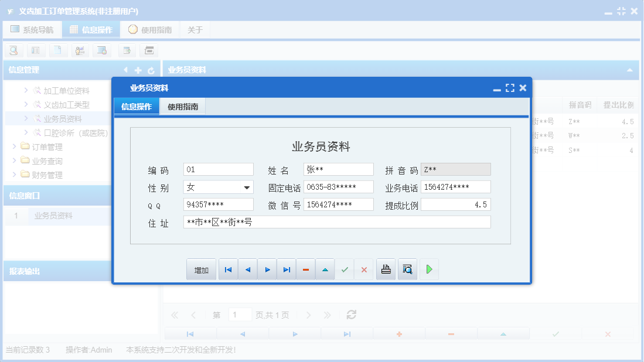This screenshot has height=362, width=644.
Task: Open print preview in the salesperson dialog
Action: [407, 269]
